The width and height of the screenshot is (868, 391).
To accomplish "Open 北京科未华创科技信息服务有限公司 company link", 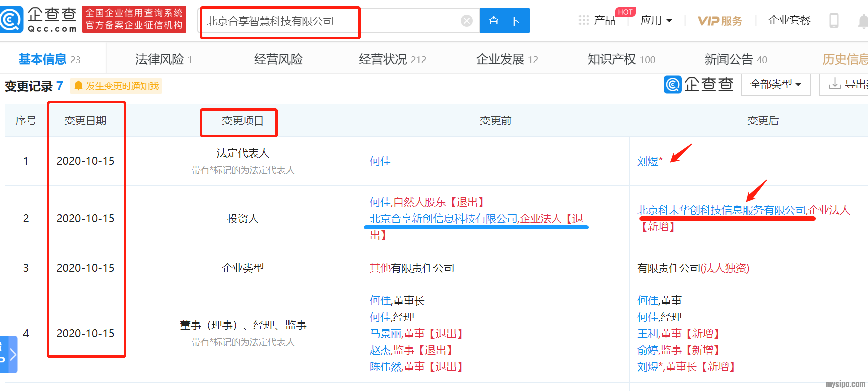I will click(721, 210).
